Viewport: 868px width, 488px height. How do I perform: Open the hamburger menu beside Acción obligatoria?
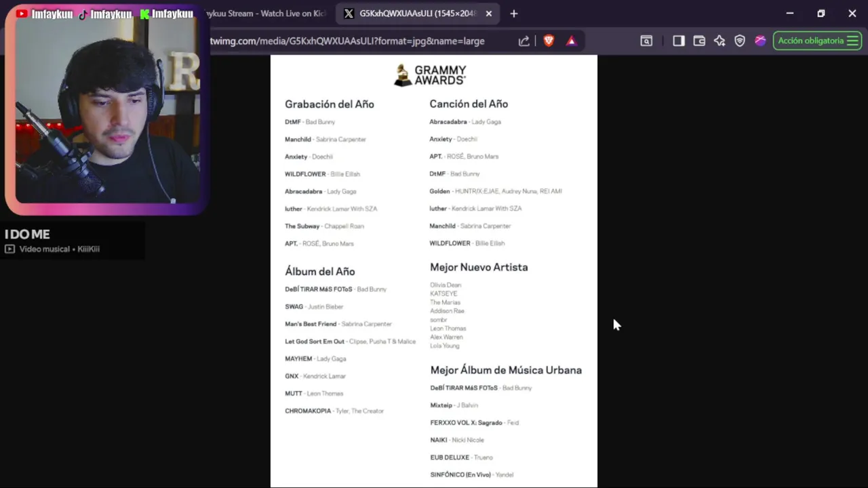pyautogui.click(x=852, y=41)
